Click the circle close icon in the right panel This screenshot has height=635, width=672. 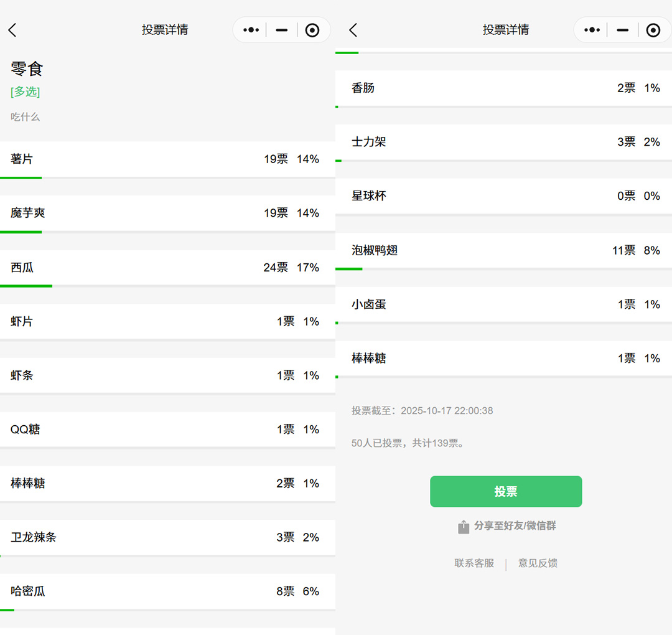653,30
